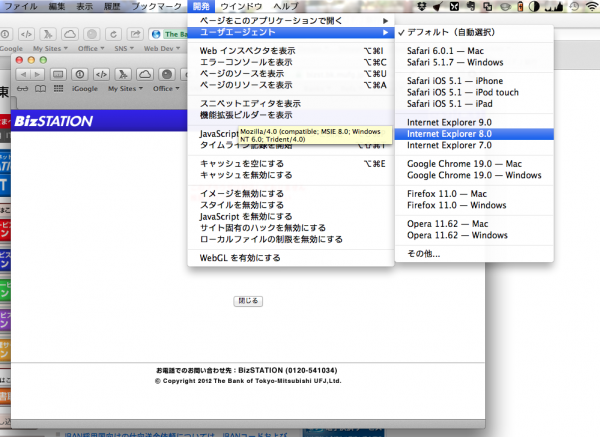Select Opera 11.62 — Mac user agent
Viewport: 600px width, 437px height.
pos(474,224)
